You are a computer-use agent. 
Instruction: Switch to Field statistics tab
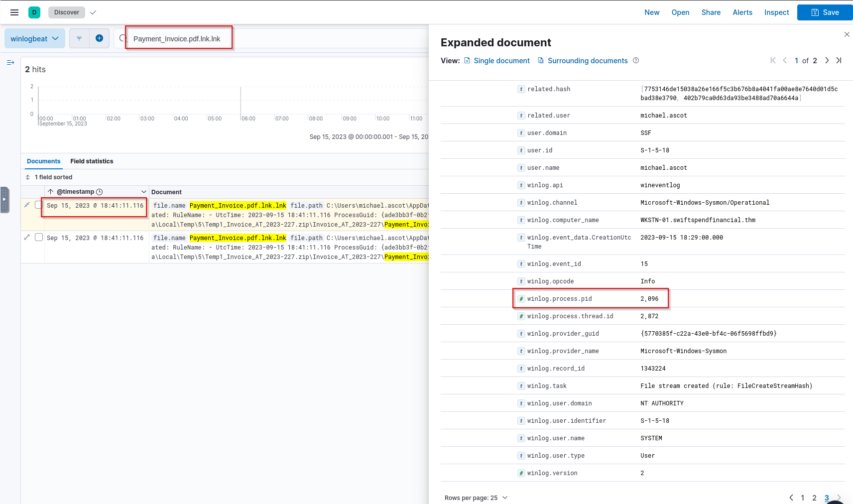pyautogui.click(x=92, y=161)
